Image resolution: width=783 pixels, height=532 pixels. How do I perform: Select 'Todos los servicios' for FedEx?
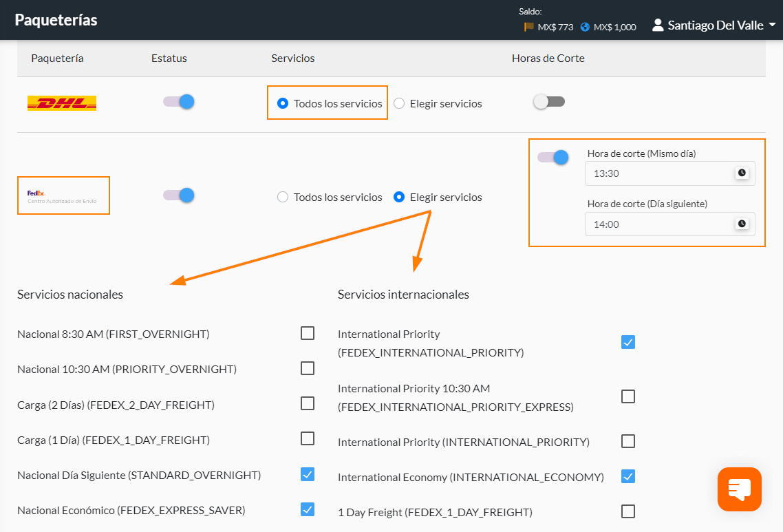point(282,198)
